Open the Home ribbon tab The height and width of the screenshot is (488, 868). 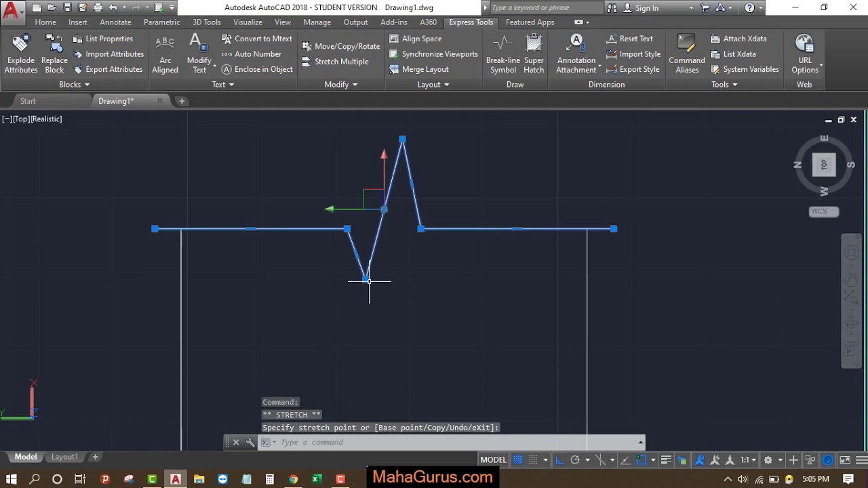coord(45,22)
